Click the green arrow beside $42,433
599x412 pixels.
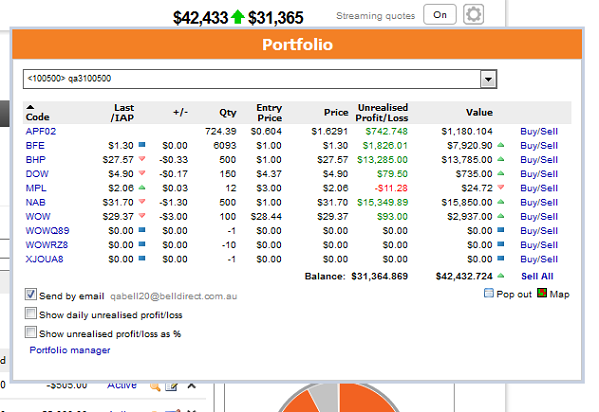coord(238,17)
